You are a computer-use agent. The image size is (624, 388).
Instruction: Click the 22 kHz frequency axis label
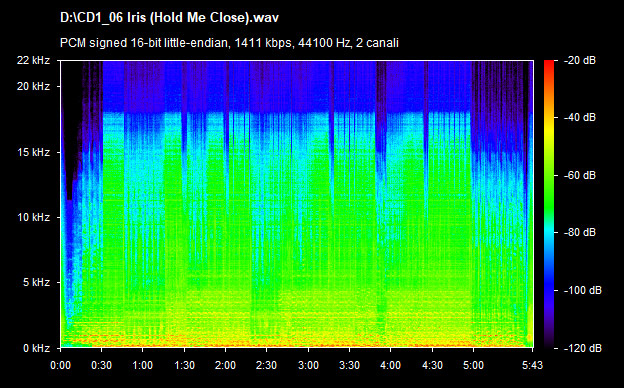33,60
